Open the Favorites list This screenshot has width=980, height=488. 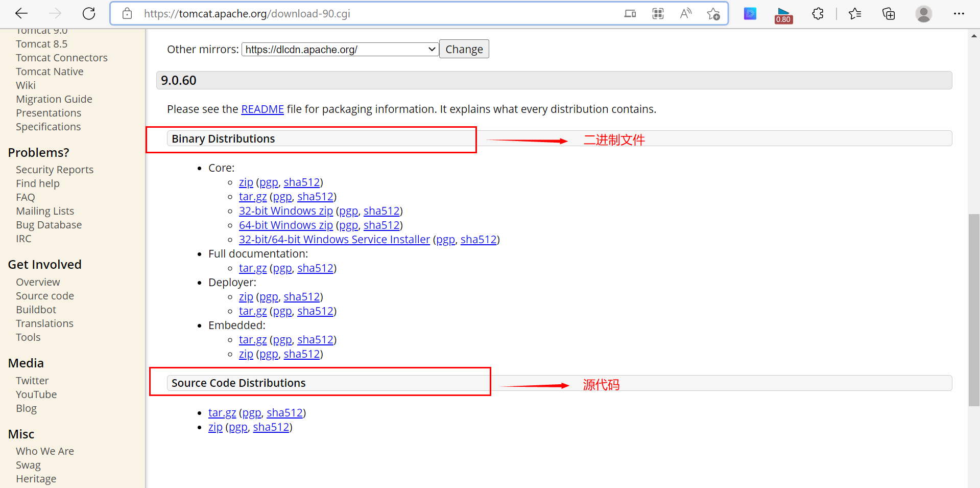click(855, 14)
